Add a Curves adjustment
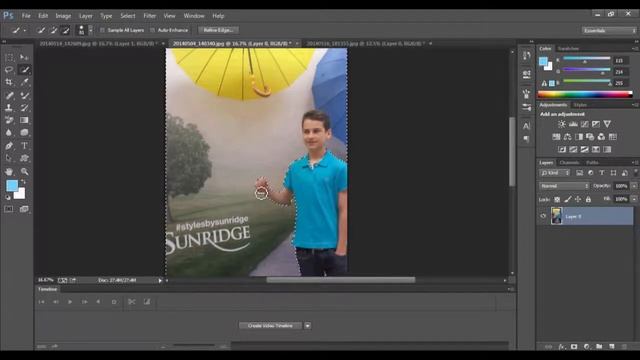 coord(585,124)
